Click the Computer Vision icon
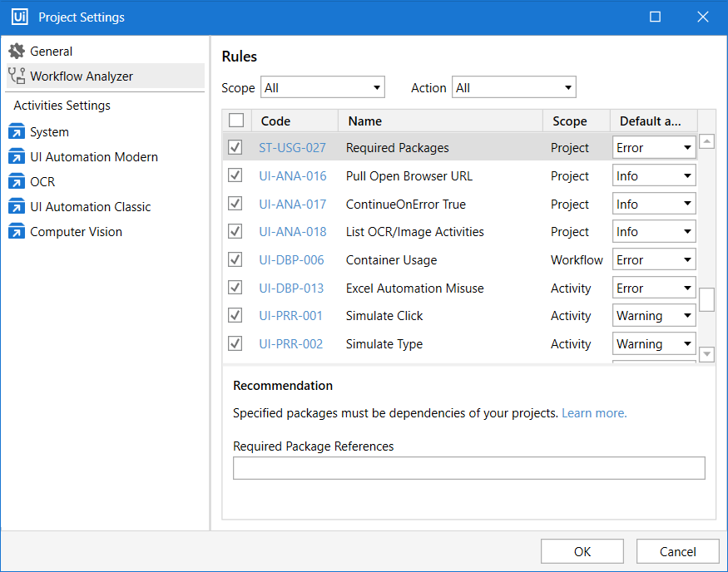728x572 pixels. 17,232
